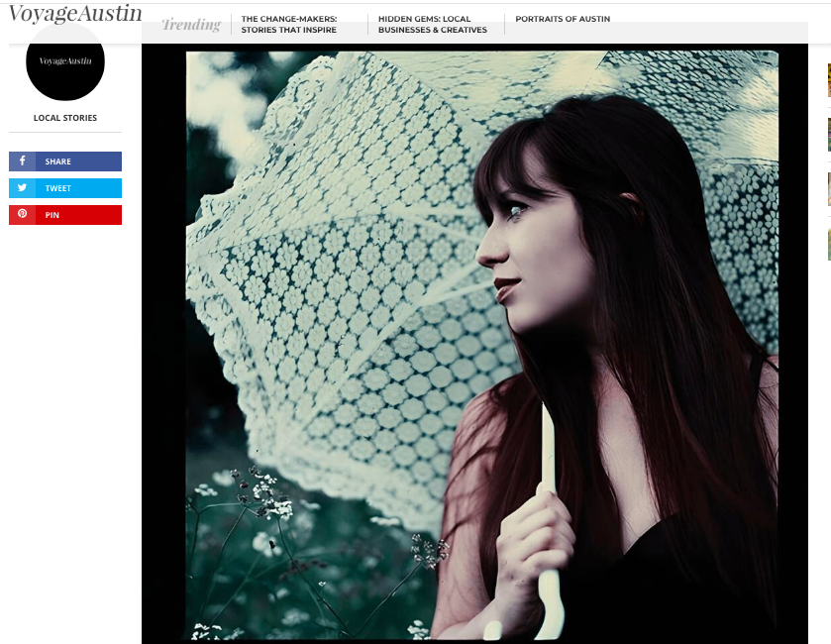The image size is (831, 644).
Task: Click the Facebook icon on Share button
Action: (22, 161)
